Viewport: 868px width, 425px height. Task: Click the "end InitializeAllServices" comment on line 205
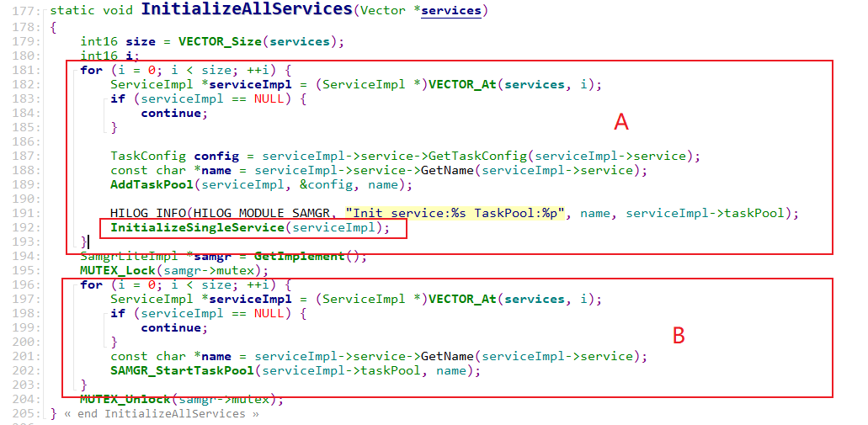162,414
